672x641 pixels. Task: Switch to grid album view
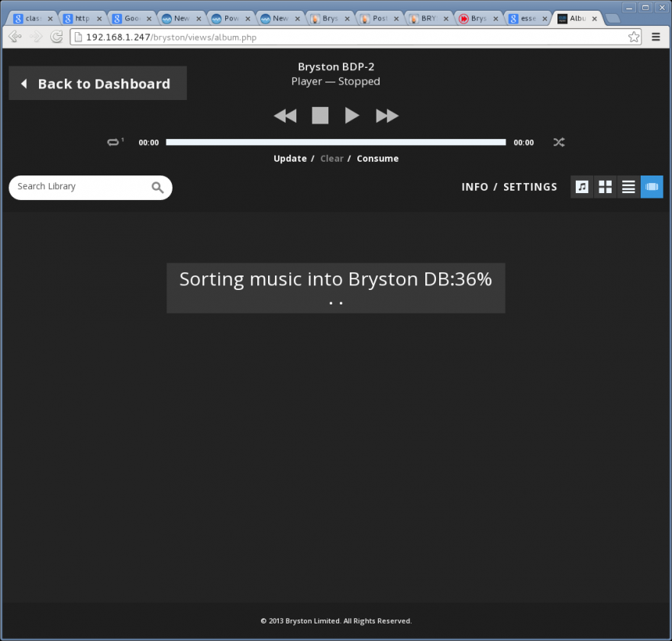tap(605, 187)
